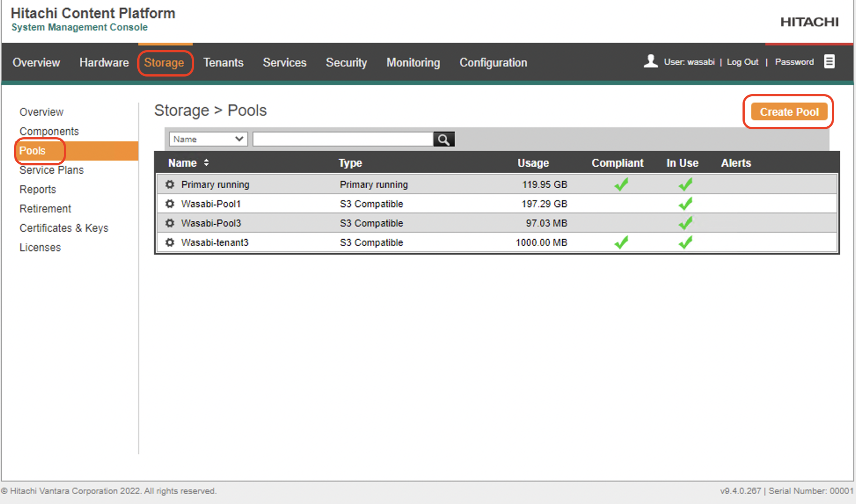This screenshot has width=856, height=504.
Task: Click S3 Compatible type for Wasabi-Pool1
Action: point(371,204)
